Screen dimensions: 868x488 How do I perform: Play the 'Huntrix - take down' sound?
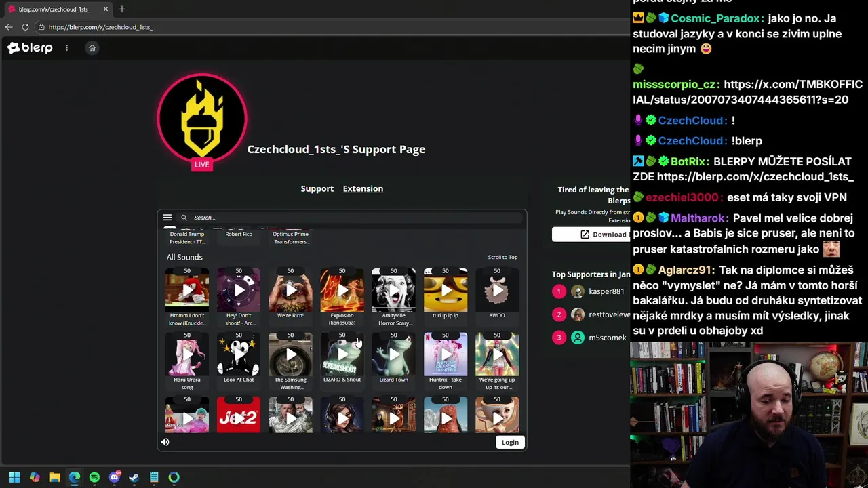[x=446, y=354]
